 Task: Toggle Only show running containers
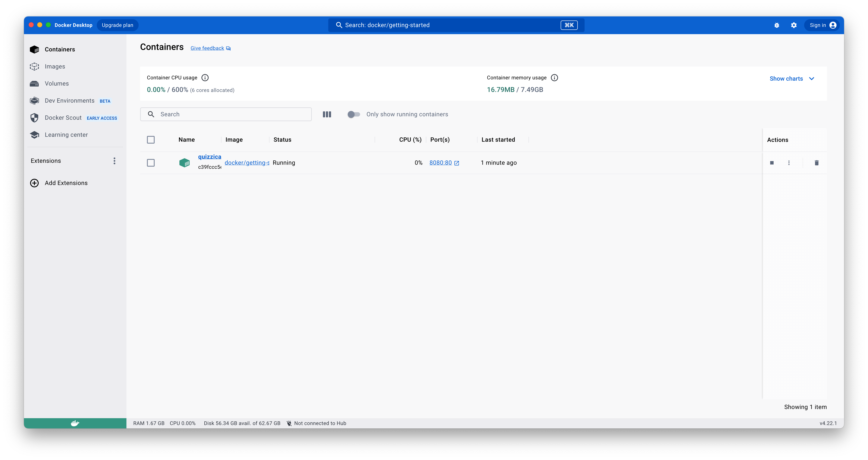point(354,114)
